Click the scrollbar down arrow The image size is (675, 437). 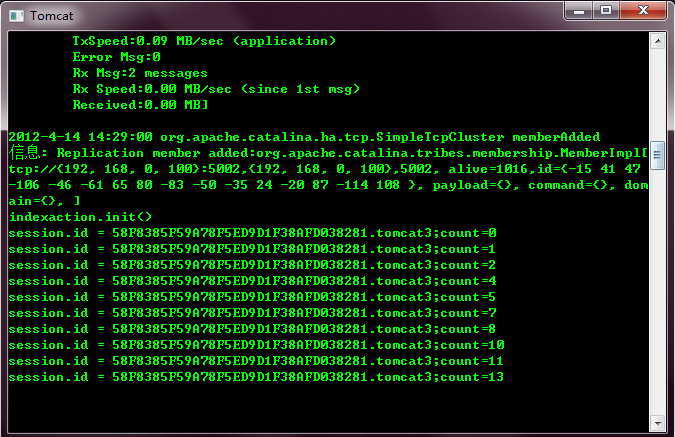pyautogui.click(x=657, y=423)
